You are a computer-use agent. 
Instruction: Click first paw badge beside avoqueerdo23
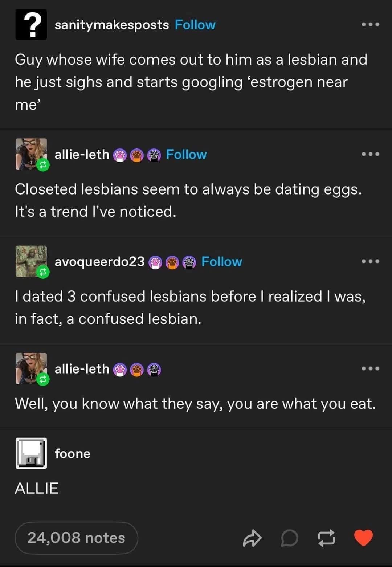(156, 262)
